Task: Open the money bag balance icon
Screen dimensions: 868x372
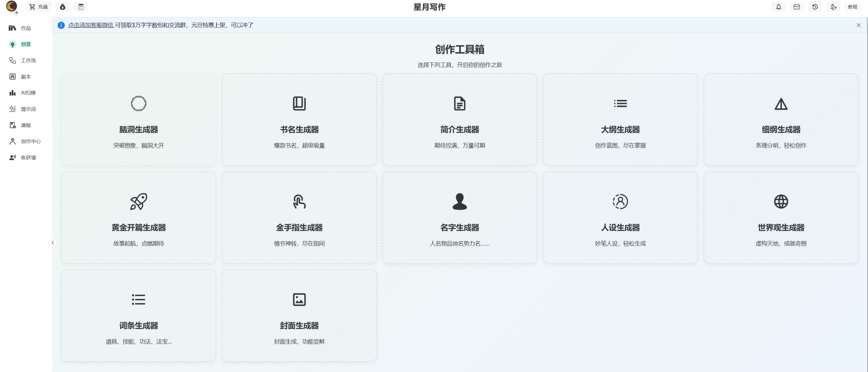Action: [62, 7]
